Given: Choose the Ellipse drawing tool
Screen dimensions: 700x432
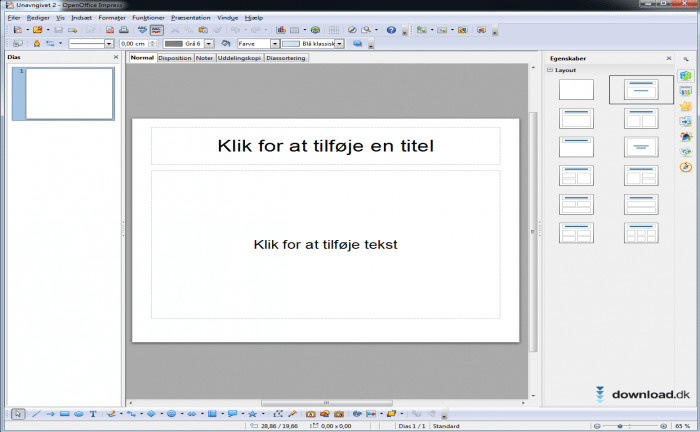Looking at the screenshot, I should pyautogui.click(x=78, y=413).
